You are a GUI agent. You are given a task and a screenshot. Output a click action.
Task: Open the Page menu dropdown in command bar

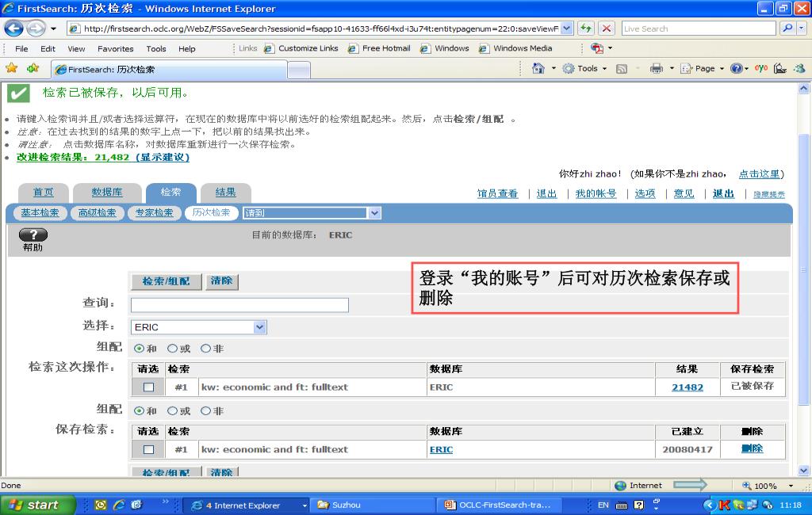pyautogui.click(x=704, y=69)
